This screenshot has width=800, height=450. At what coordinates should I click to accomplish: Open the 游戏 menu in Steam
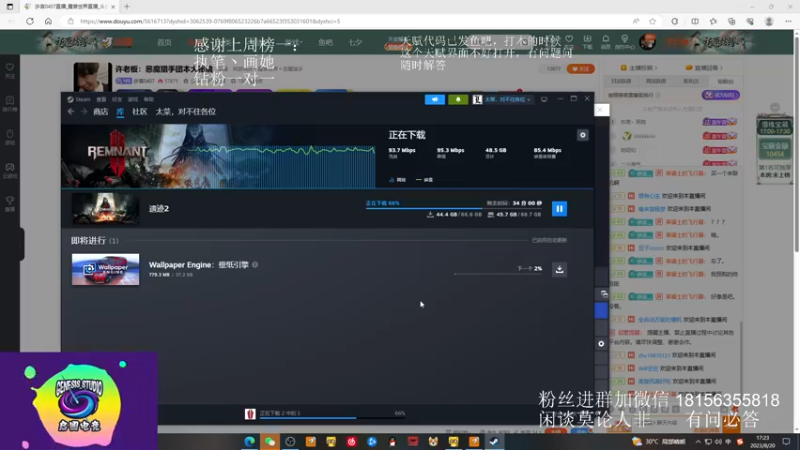coord(133,99)
